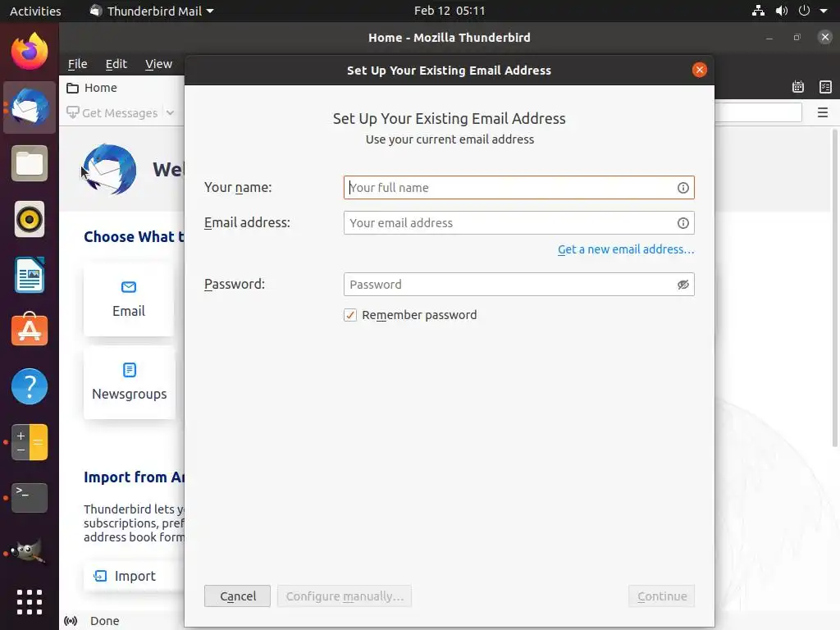Click the Email envelope icon card

click(x=129, y=287)
